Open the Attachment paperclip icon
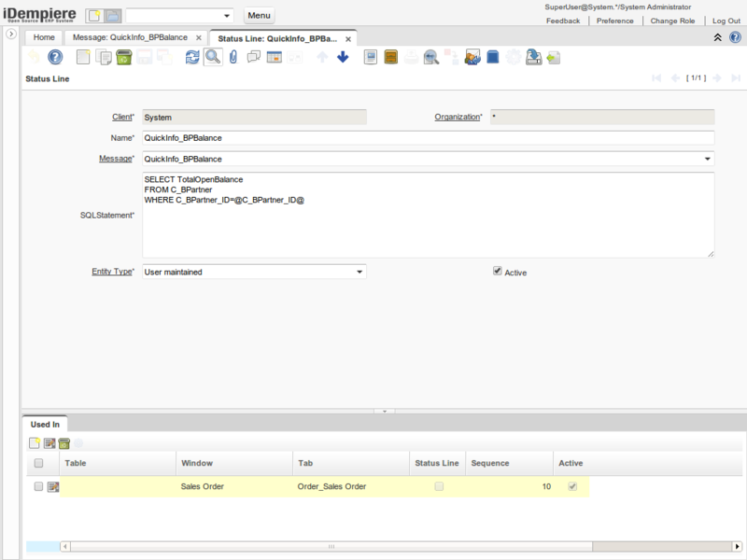Image resolution: width=747 pixels, height=560 pixels. pyautogui.click(x=233, y=58)
